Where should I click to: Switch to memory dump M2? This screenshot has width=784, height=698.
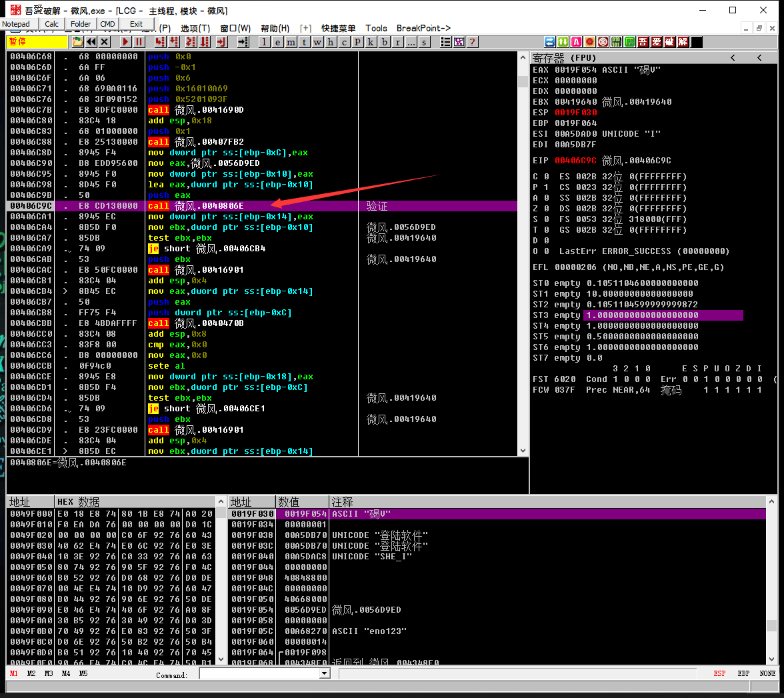point(31,673)
